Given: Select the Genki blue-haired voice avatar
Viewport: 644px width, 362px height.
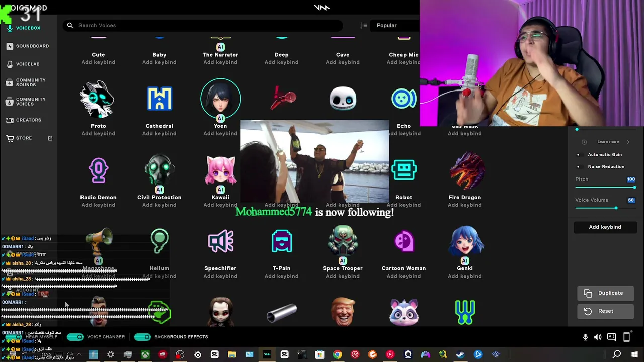Looking at the screenshot, I should [x=465, y=241].
